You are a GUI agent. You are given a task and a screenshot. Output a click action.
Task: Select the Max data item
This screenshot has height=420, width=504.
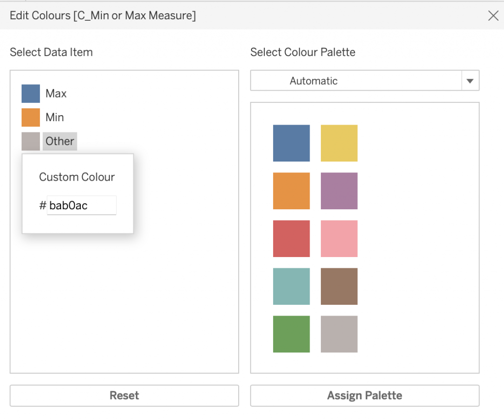tap(56, 94)
